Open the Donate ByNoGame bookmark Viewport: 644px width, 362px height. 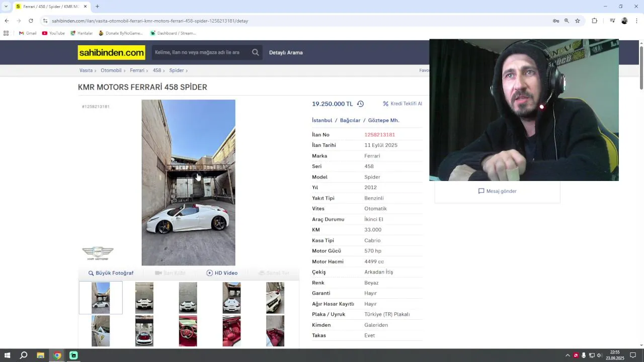[121, 33]
